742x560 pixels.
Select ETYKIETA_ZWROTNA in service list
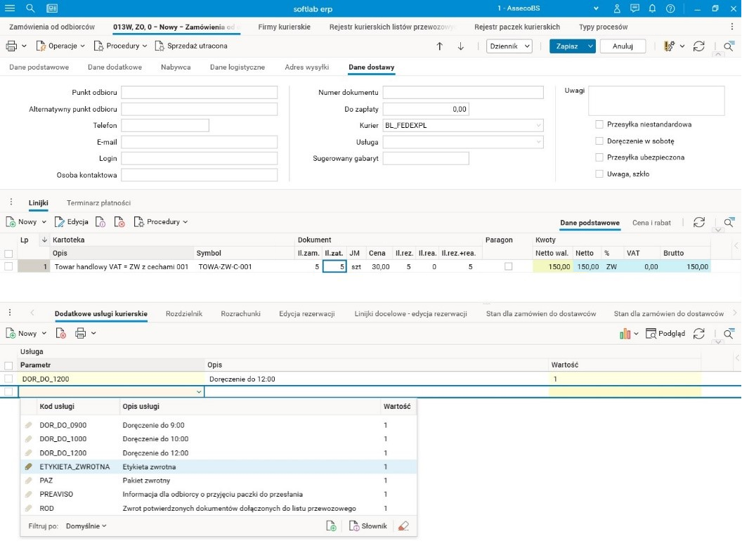pos(219,467)
